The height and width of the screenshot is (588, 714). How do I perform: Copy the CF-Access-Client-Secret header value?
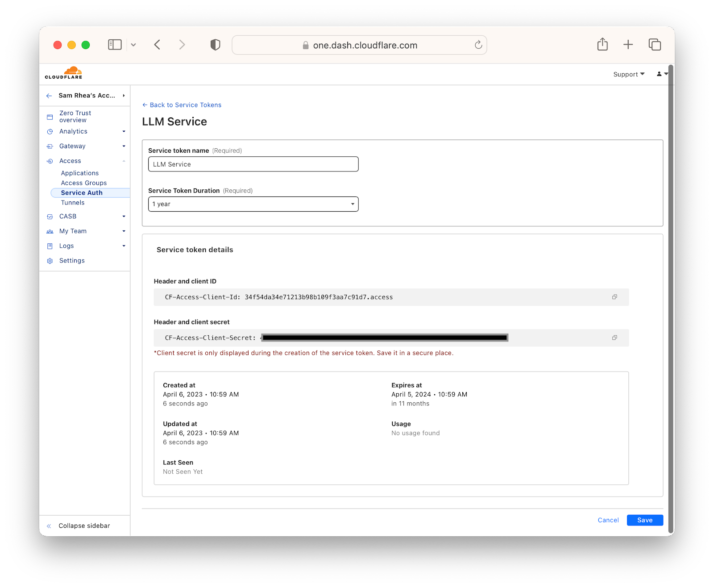[614, 338]
